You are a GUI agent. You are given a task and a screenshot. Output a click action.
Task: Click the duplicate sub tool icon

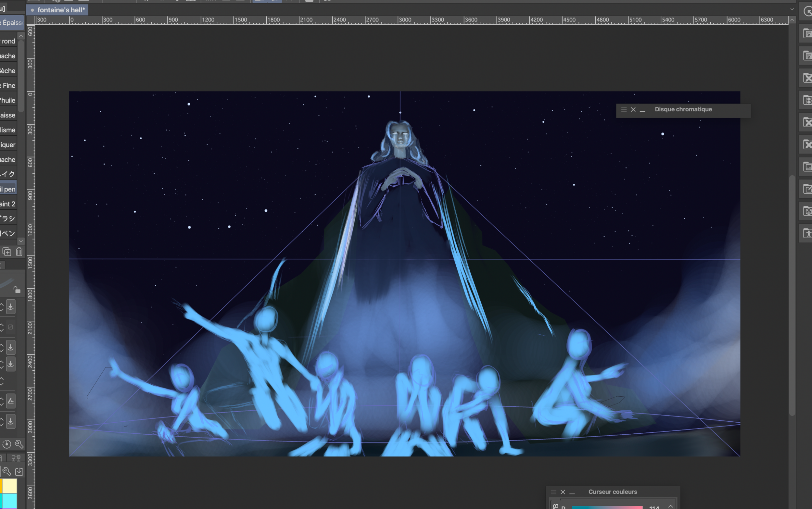coord(7,252)
